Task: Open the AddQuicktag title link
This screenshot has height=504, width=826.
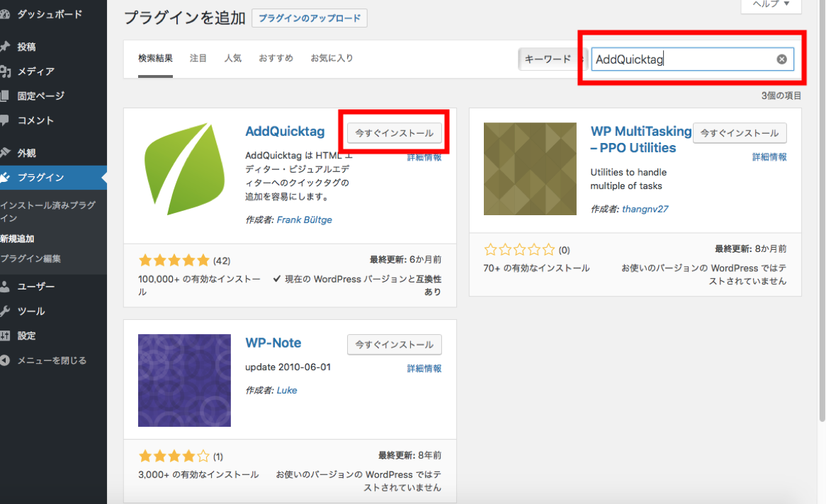Action: click(285, 131)
